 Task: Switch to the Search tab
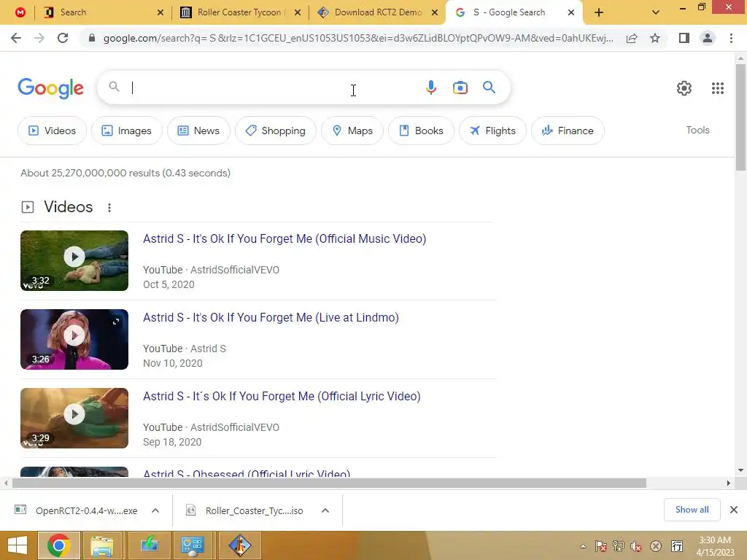[x=103, y=12]
